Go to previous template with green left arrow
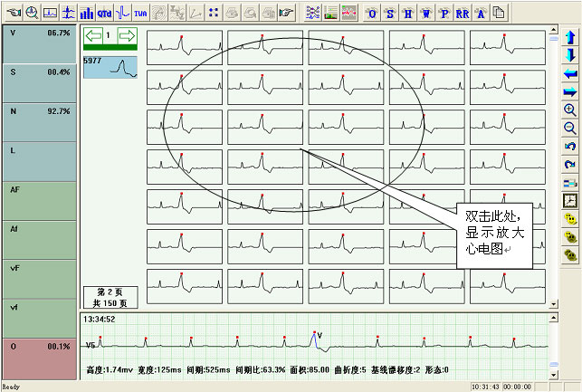The height and width of the screenshot is (392, 582). click(x=93, y=36)
